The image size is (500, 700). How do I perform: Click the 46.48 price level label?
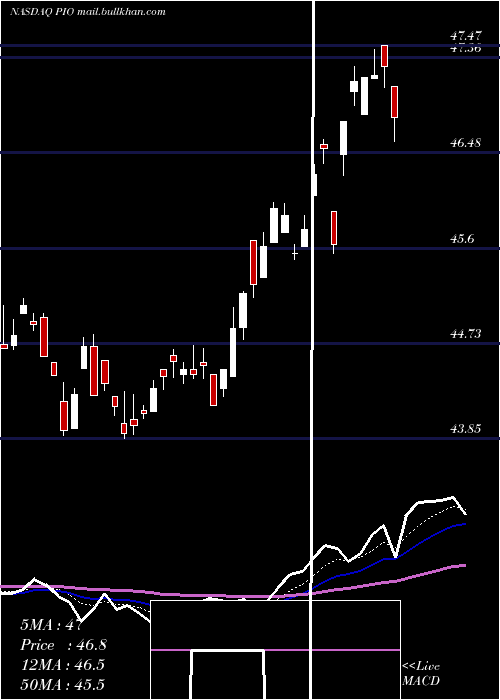pos(466,143)
